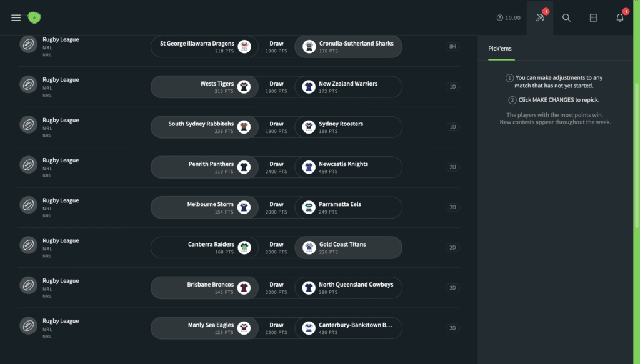Pick Draw for Melbourne Storm match
Viewport: 640px width, 364px height.
[x=276, y=207]
